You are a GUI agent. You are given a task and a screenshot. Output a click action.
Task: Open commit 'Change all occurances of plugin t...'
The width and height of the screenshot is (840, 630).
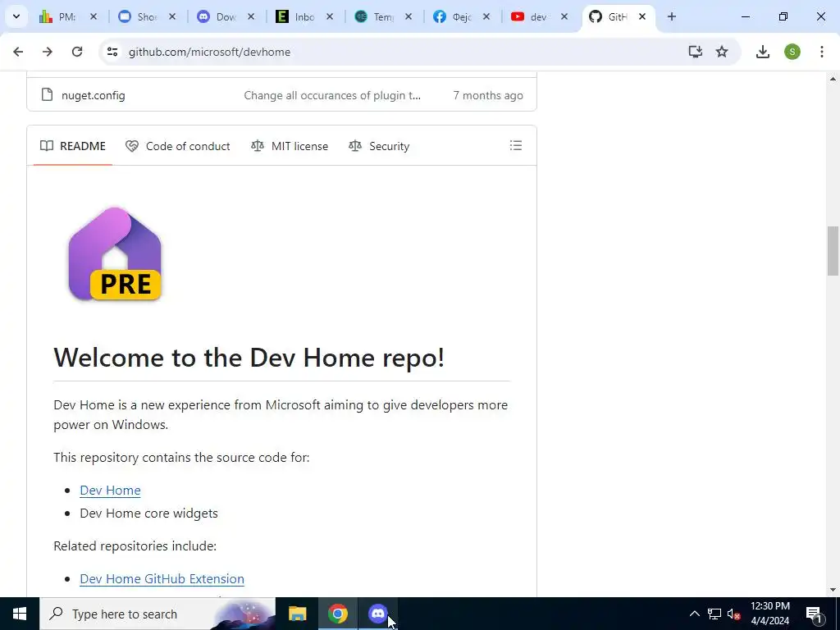coord(332,95)
